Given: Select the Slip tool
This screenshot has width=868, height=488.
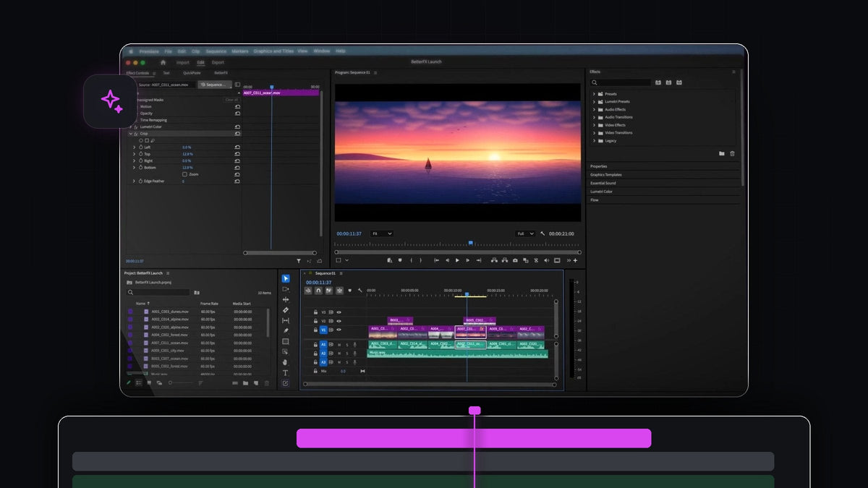Looking at the screenshot, I should click(x=286, y=320).
